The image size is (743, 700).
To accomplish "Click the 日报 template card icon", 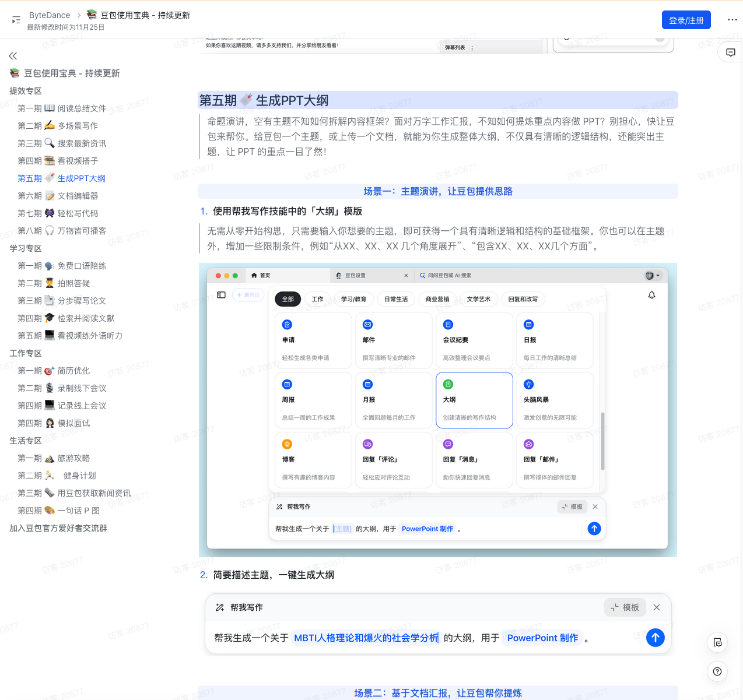I will coord(528,325).
